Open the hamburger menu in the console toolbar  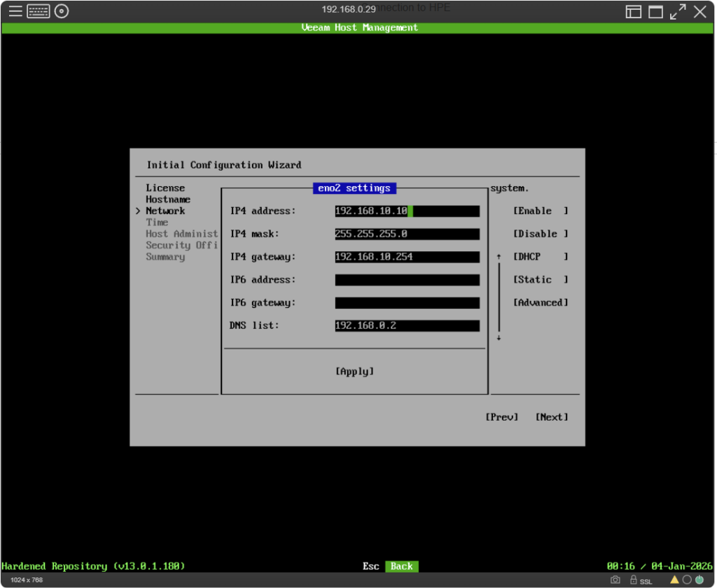coord(15,11)
